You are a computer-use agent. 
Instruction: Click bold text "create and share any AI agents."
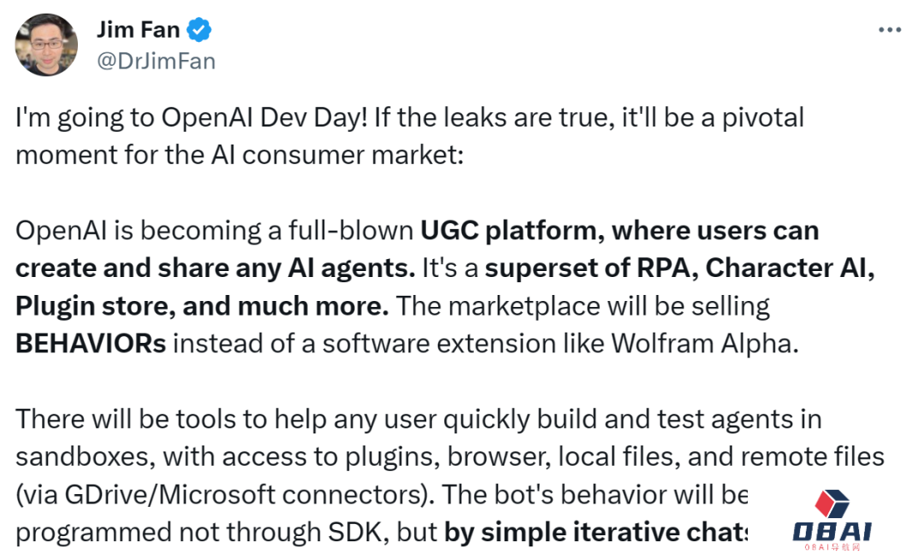point(216,268)
